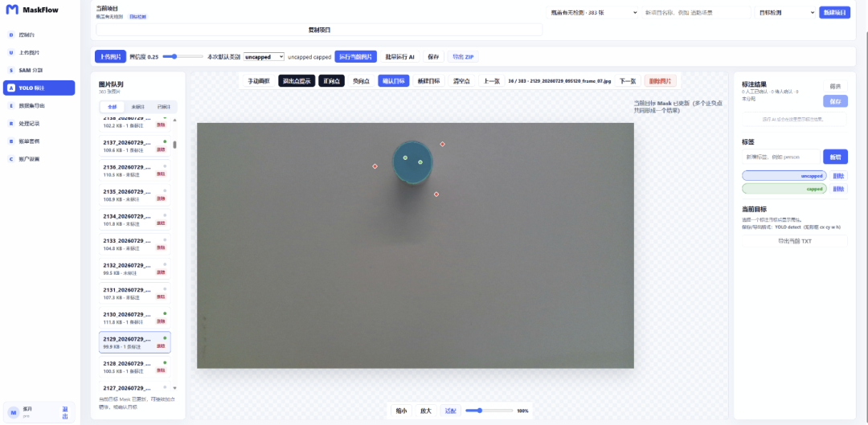
Task: Click the export current TXT button
Action: coord(794,241)
